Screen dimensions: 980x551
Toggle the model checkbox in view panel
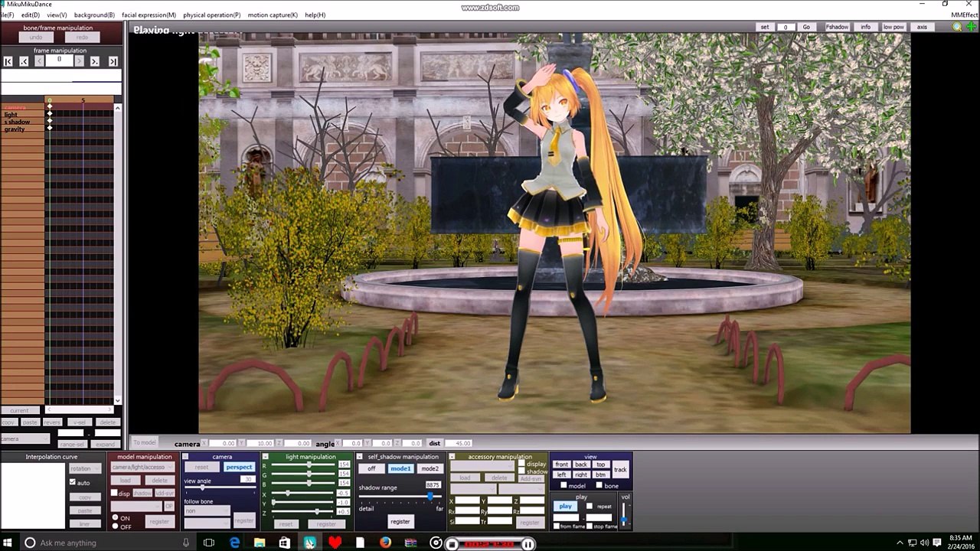[563, 485]
